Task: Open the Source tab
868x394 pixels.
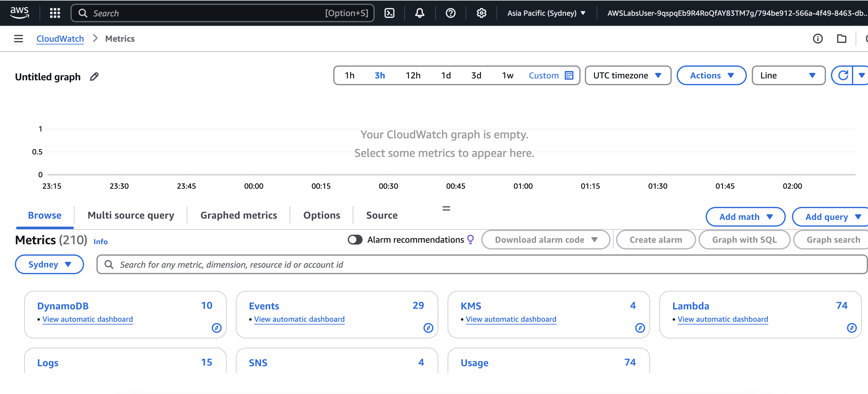Action: (x=382, y=215)
